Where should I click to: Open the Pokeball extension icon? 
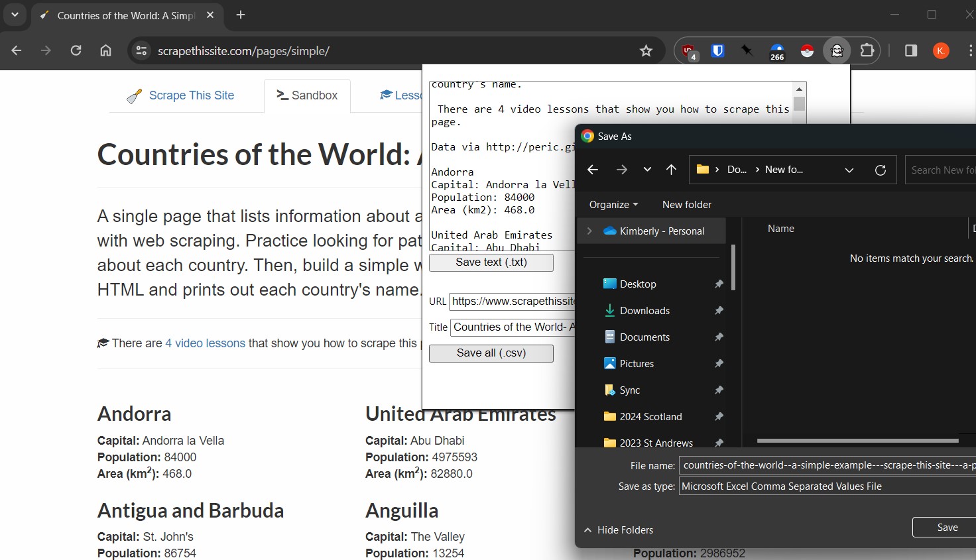[x=807, y=51]
